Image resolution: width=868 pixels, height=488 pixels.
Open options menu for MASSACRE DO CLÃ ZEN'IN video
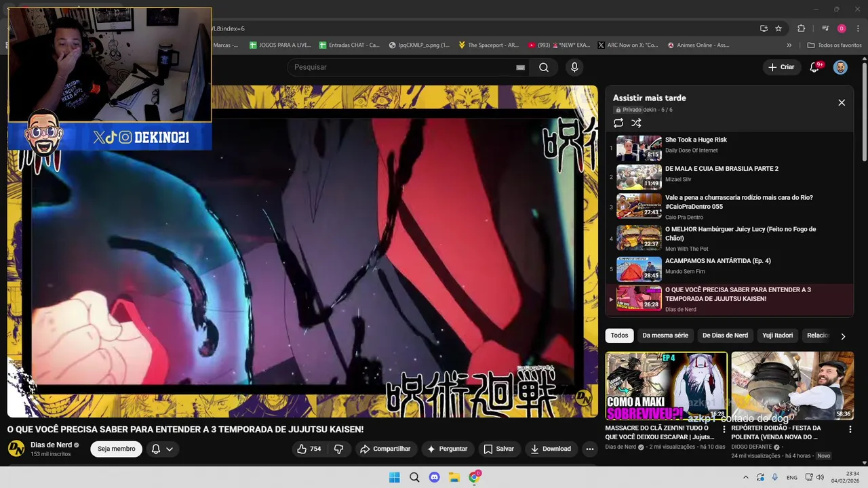pos(724,429)
